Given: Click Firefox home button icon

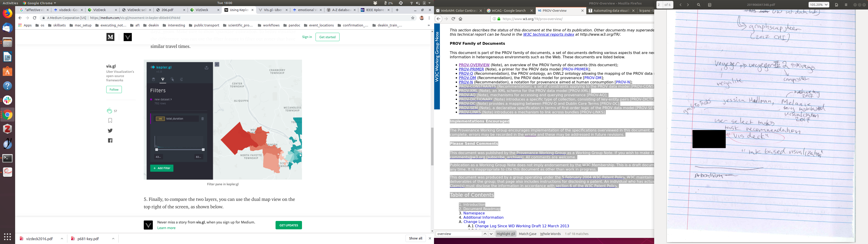Looking at the screenshot, I should pyautogui.click(x=461, y=19).
